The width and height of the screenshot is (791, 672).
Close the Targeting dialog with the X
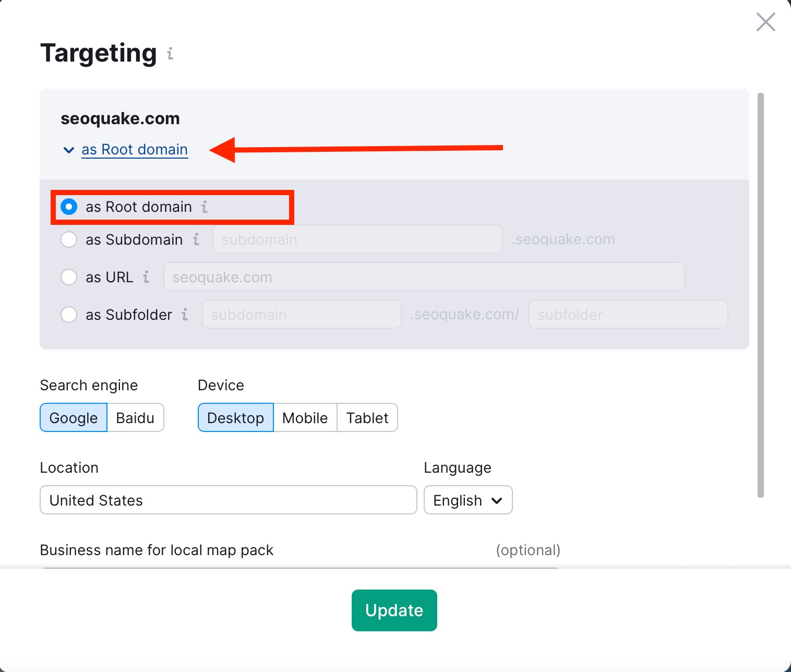click(x=765, y=22)
